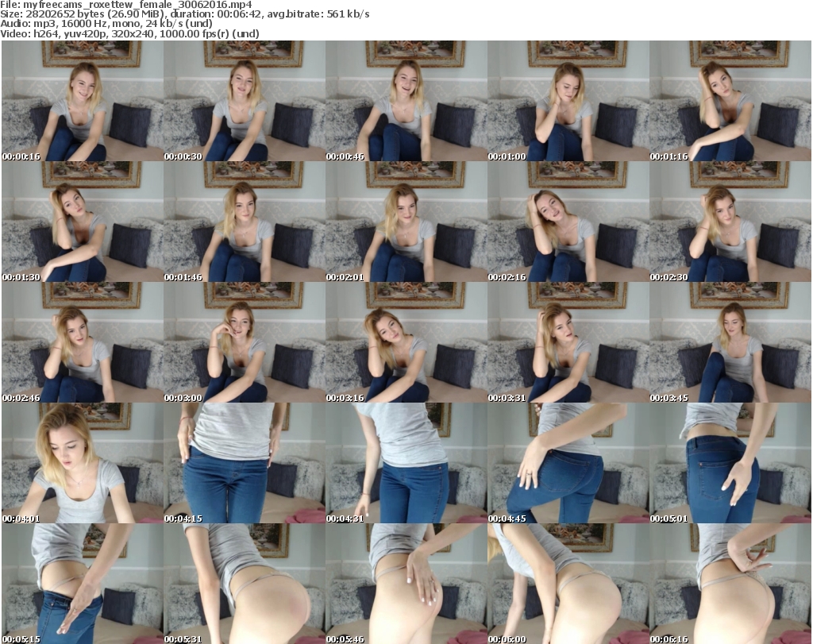Jump to the frame stamped 00:05:46
This screenshot has width=813, height=644.
tap(406, 584)
